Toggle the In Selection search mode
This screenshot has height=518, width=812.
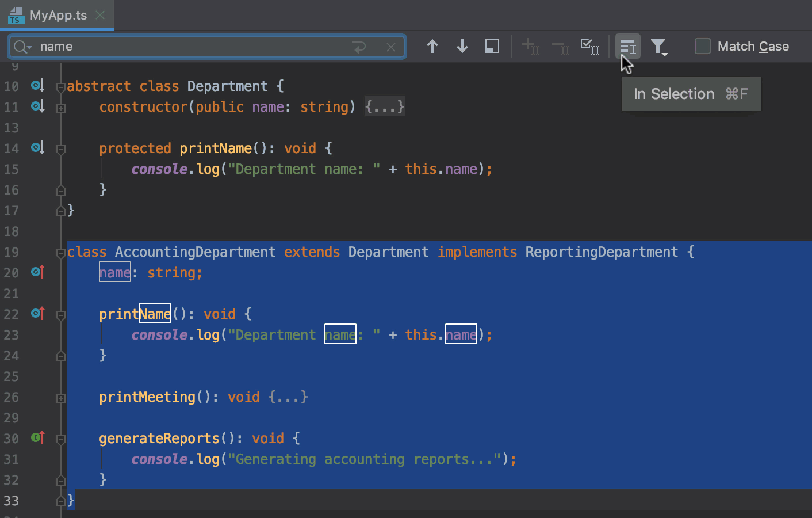(x=627, y=46)
